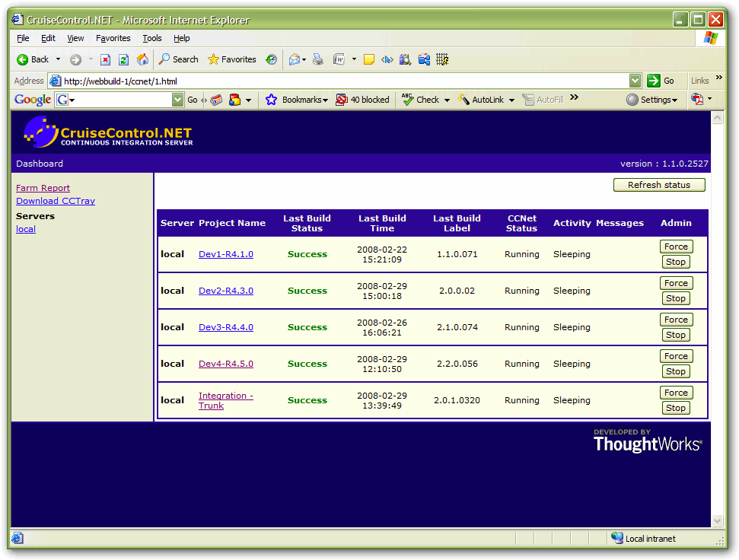Image resolution: width=739 pixels, height=560 pixels.
Task: Click the browser Home icon
Action: click(142, 59)
